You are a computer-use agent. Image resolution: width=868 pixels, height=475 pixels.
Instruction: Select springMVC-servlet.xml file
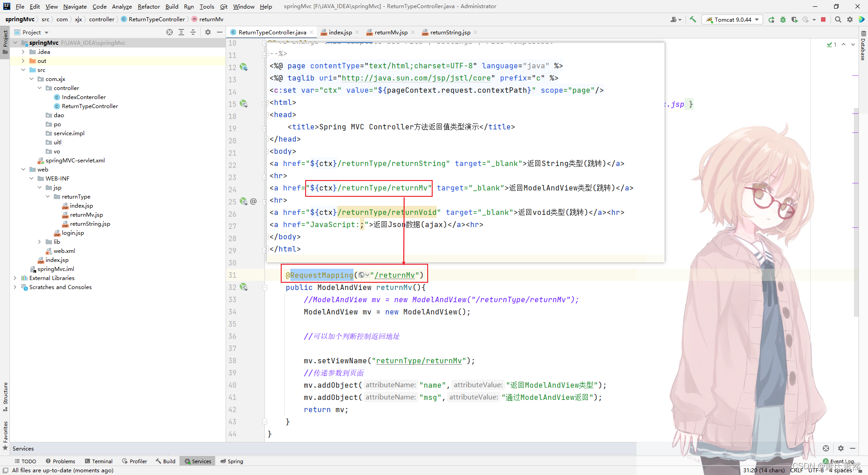point(75,160)
